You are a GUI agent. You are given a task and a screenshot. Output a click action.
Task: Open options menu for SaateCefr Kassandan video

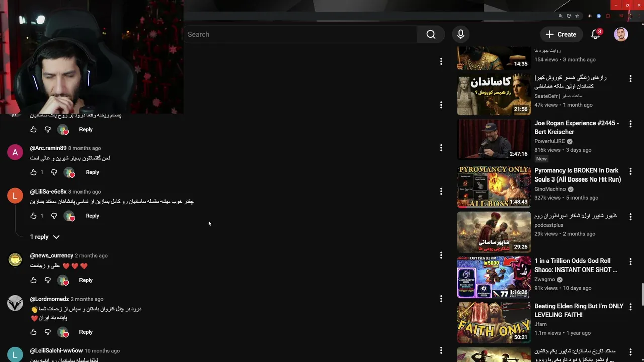pos(630,79)
